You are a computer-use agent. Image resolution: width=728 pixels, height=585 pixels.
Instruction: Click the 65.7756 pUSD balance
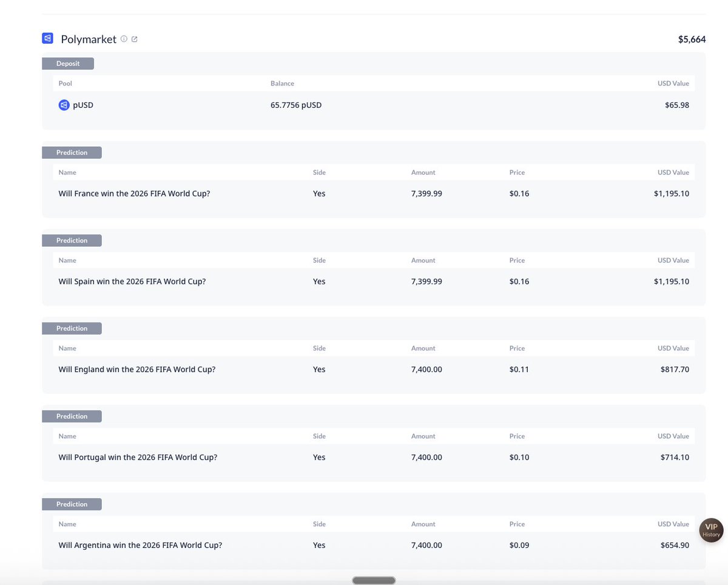[296, 105]
